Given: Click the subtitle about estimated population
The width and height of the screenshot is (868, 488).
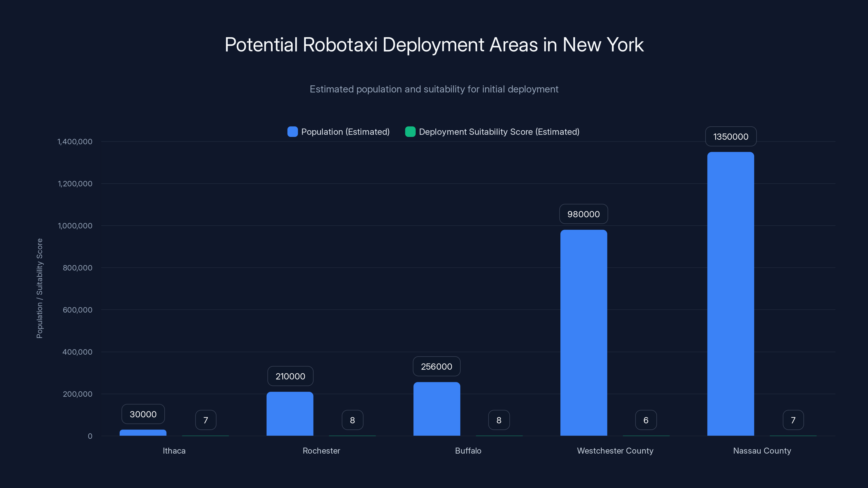Looking at the screenshot, I should (x=434, y=89).
